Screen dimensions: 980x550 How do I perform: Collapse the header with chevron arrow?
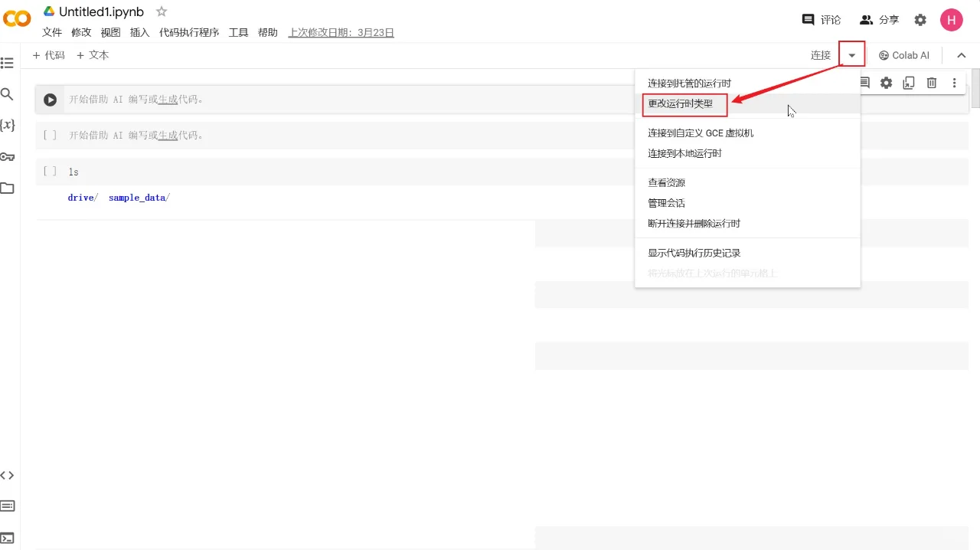(962, 55)
